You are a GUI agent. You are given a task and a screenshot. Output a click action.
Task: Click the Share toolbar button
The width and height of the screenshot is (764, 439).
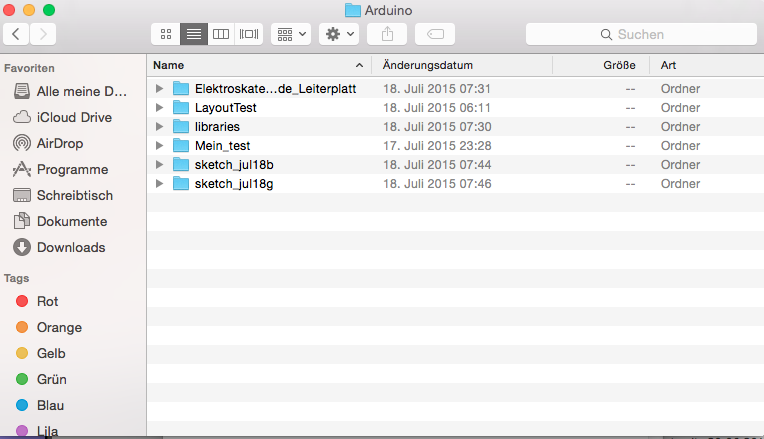pos(387,34)
